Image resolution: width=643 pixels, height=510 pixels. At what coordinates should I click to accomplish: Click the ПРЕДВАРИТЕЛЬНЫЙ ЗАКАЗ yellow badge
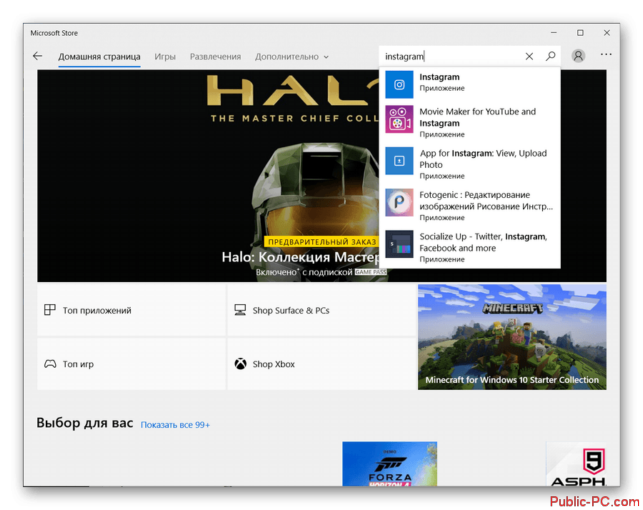tap(322, 242)
